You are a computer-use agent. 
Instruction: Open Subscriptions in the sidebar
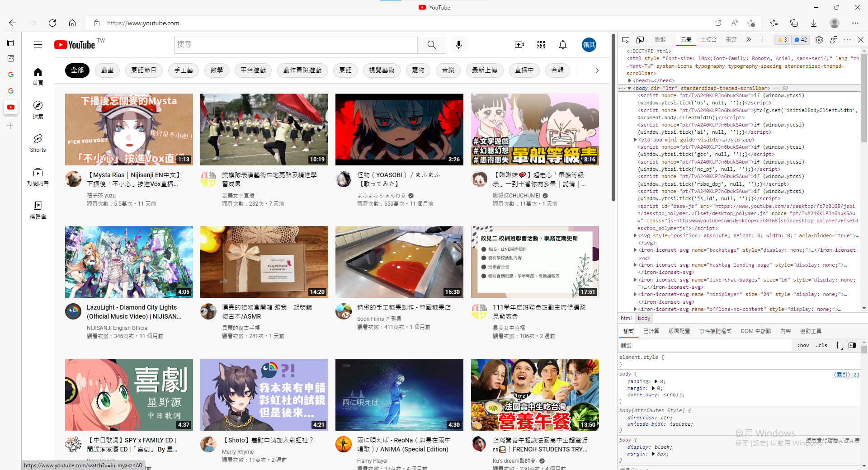tap(38, 177)
